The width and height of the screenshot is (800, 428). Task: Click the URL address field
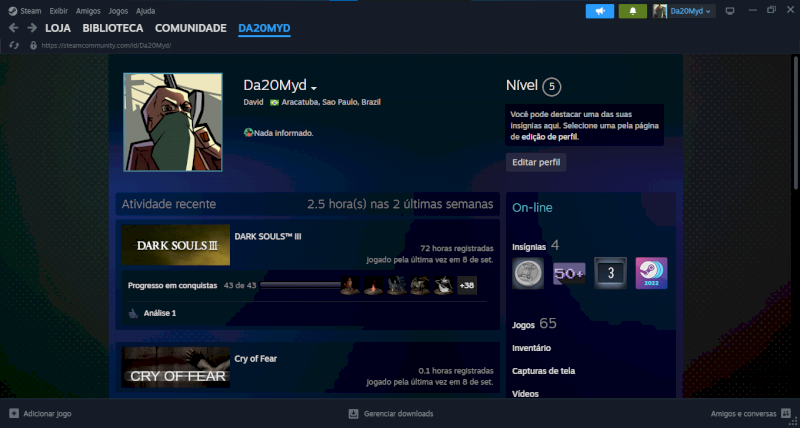pyautogui.click(x=106, y=45)
